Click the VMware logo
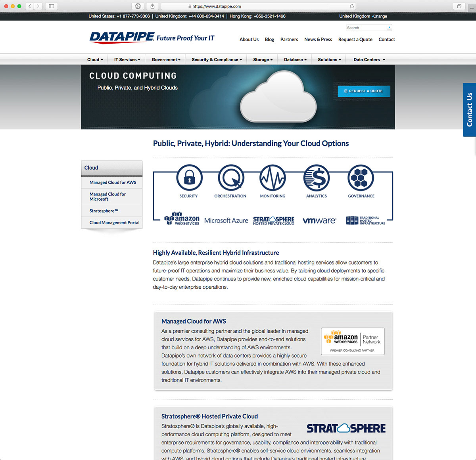The width and height of the screenshot is (476, 460). [x=319, y=220]
